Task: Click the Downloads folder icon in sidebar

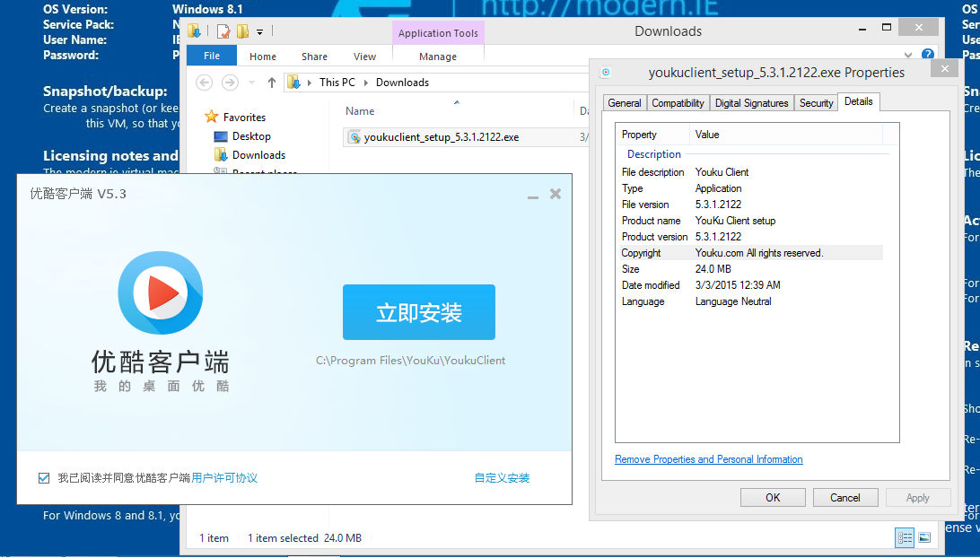Action: [x=220, y=154]
